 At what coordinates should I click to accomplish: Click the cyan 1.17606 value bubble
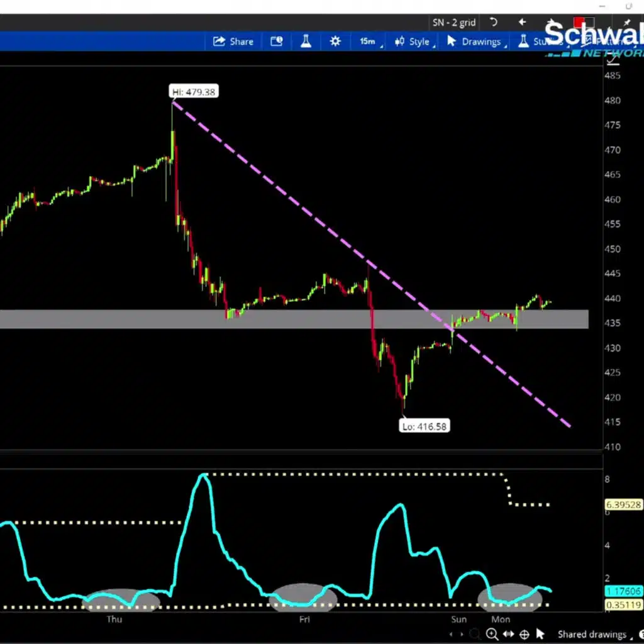click(x=623, y=591)
